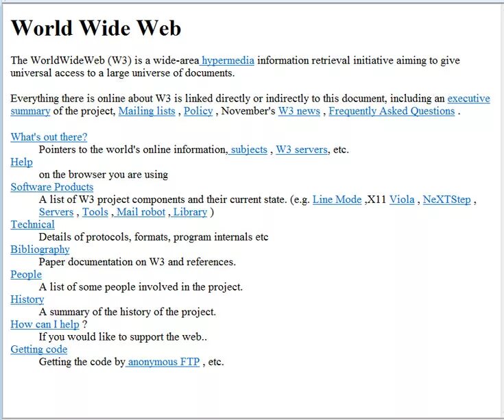
Task: Click the World Wide Web heading
Action: 96,28
